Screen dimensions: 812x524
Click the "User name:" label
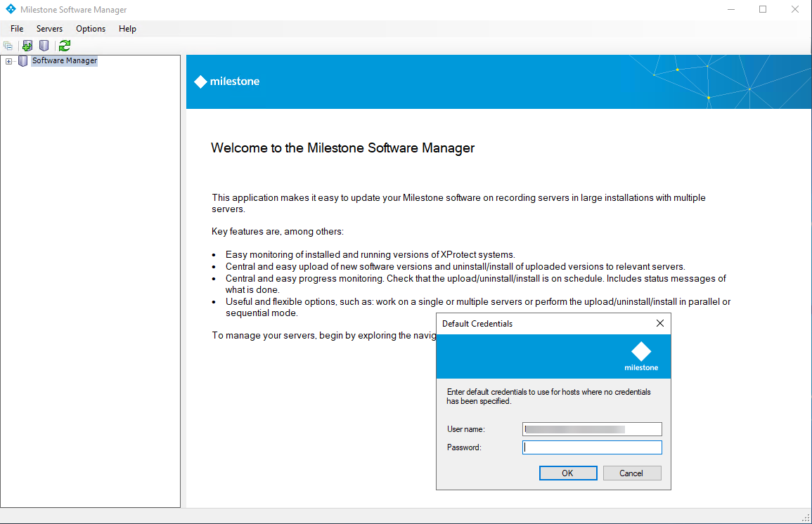point(466,429)
